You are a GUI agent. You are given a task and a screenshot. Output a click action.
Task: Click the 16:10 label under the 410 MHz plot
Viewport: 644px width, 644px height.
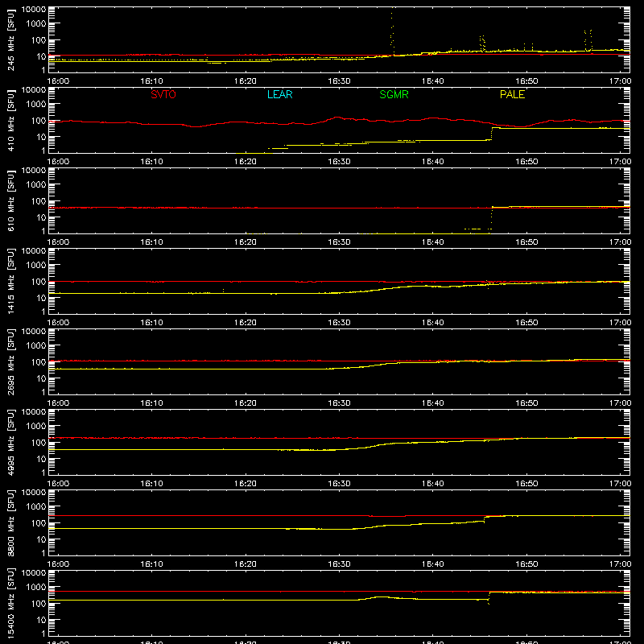(x=151, y=162)
